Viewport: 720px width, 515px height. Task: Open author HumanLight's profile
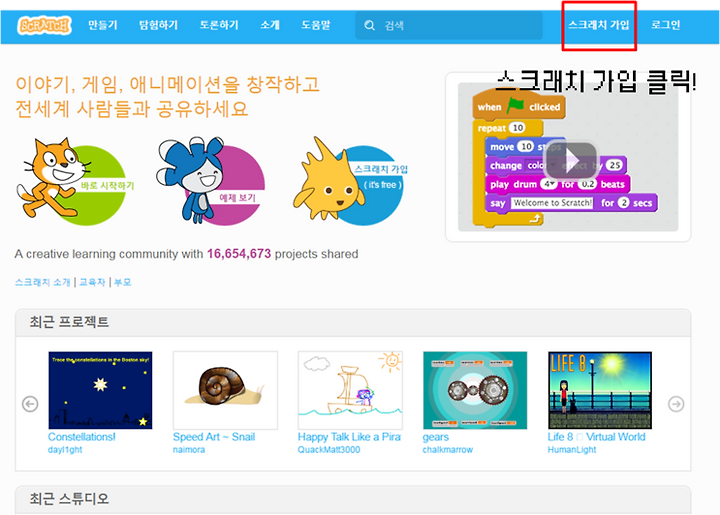[x=572, y=450]
